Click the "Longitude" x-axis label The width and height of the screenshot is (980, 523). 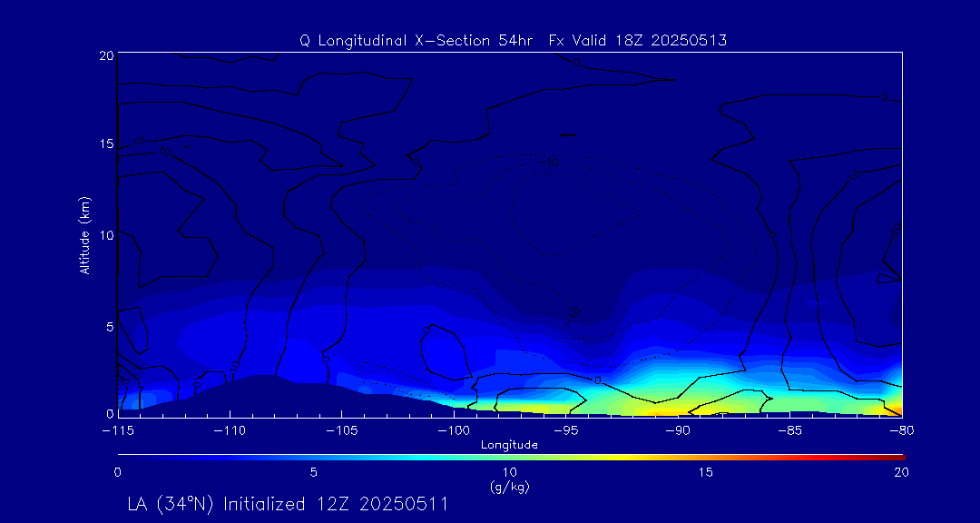pos(509,445)
